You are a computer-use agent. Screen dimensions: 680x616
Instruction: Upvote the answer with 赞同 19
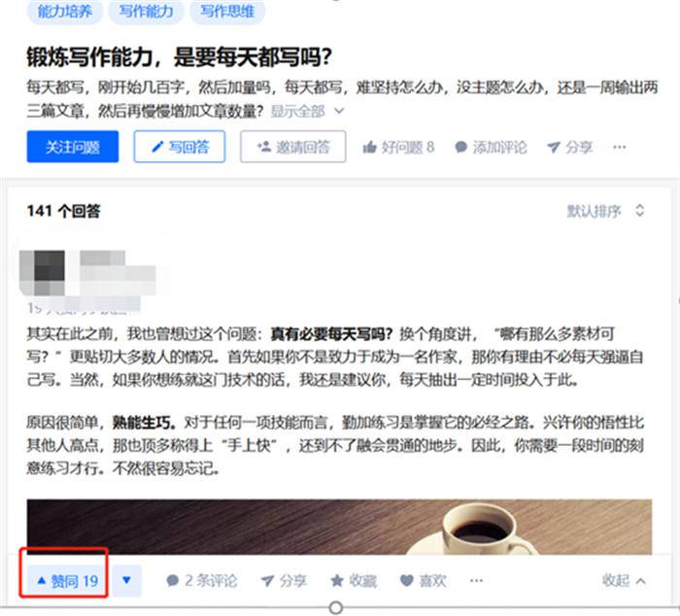pos(66,580)
